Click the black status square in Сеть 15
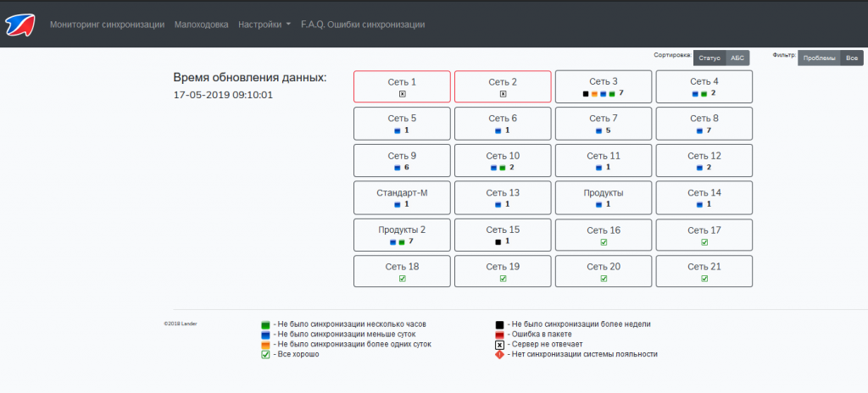 click(498, 241)
